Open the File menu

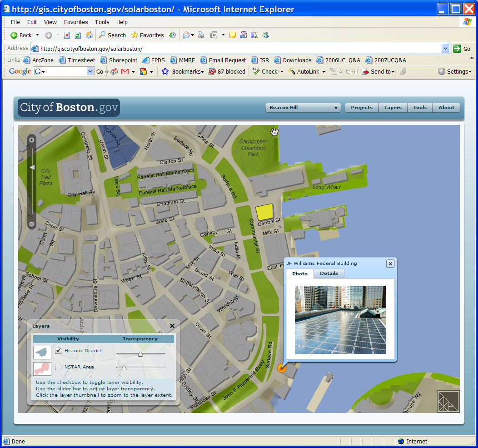[x=15, y=22]
